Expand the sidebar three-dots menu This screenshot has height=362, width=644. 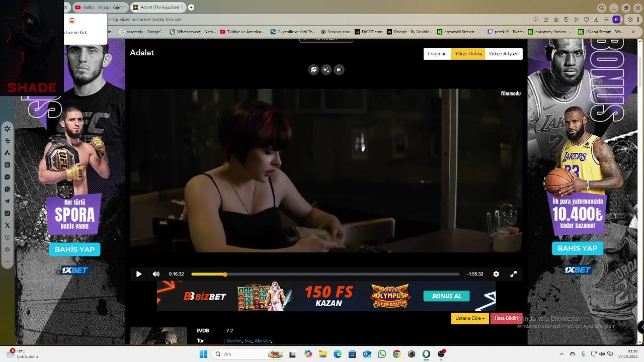(7, 261)
